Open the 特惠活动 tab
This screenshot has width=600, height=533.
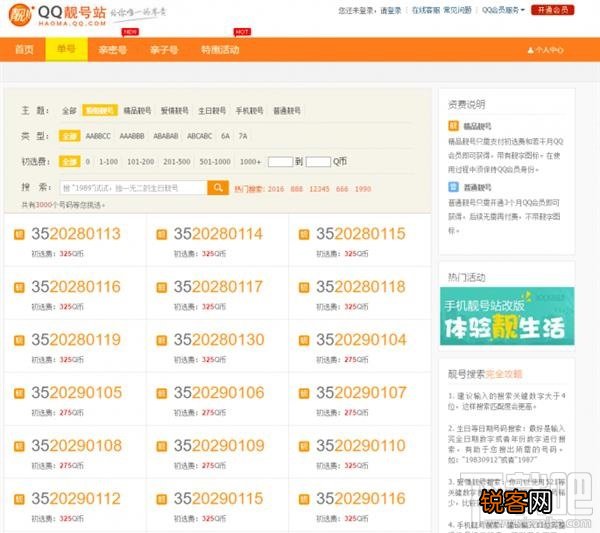tap(220, 50)
